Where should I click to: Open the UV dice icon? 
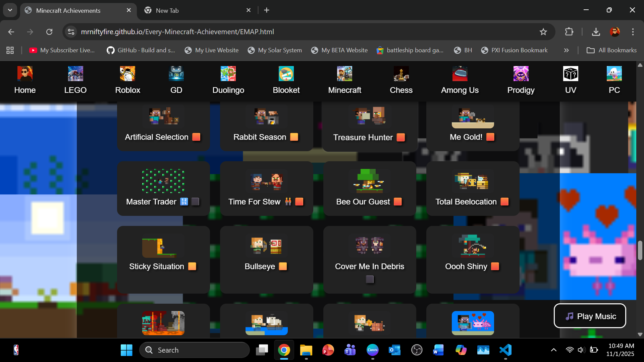[x=570, y=74]
